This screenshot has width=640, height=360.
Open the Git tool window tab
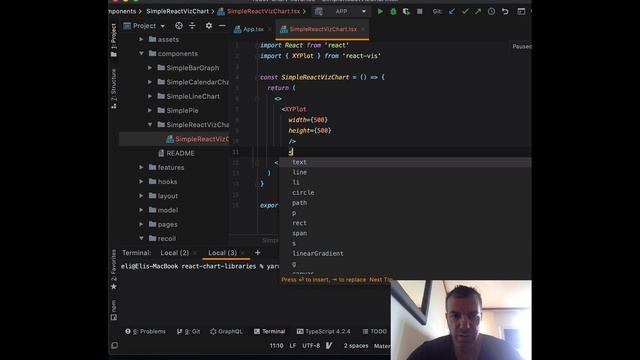click(x=189, y=331)
